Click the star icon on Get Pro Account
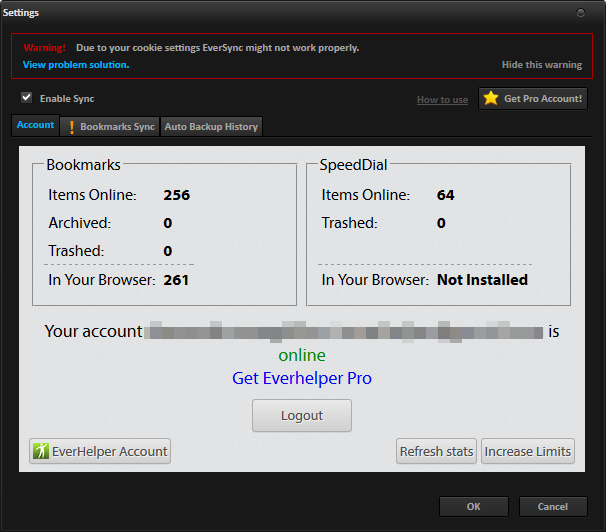 491,98
